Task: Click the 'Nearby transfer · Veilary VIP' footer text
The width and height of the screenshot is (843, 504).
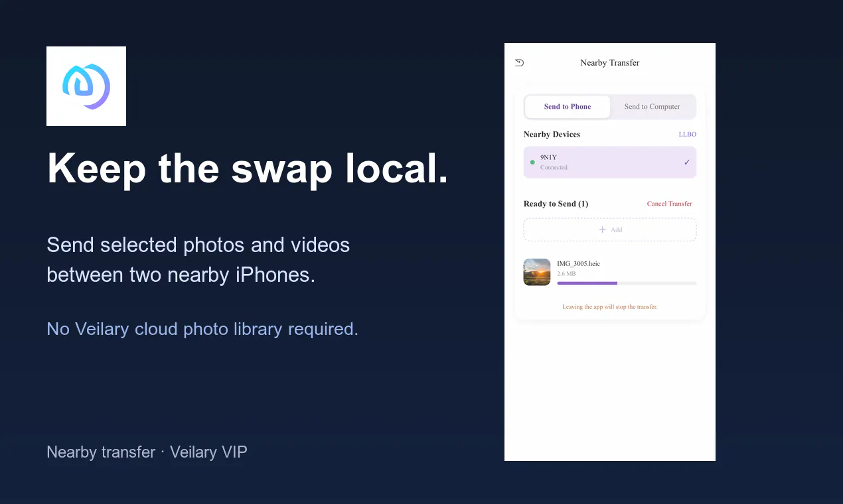Action: pos(147,452)
